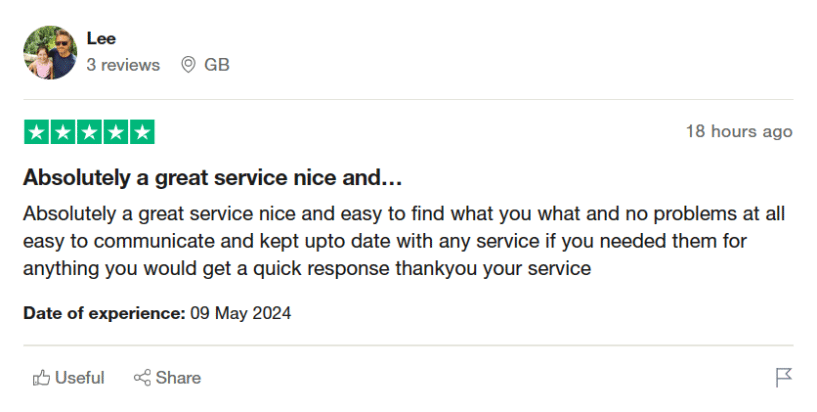Viewport: 817px width, 412px height.
Task: Click the fifth green star
Action: click(x=142, y=132)
